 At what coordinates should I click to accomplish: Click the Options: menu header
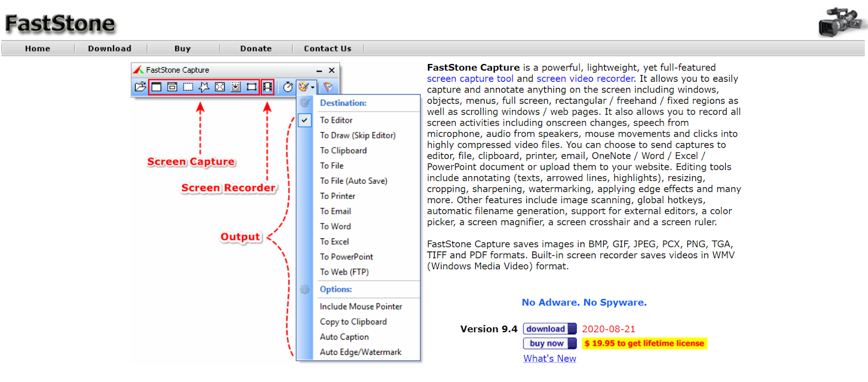tap(336, 289)
